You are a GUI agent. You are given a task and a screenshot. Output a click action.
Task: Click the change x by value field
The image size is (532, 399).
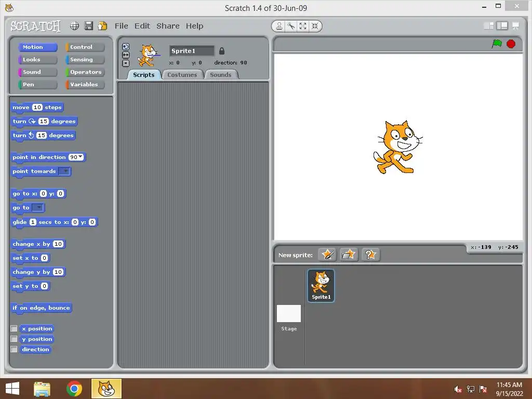[58, 244]
